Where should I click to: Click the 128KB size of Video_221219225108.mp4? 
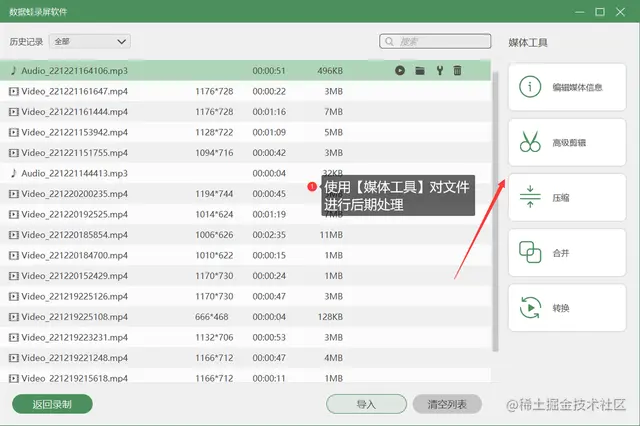[x=330, y=317]
